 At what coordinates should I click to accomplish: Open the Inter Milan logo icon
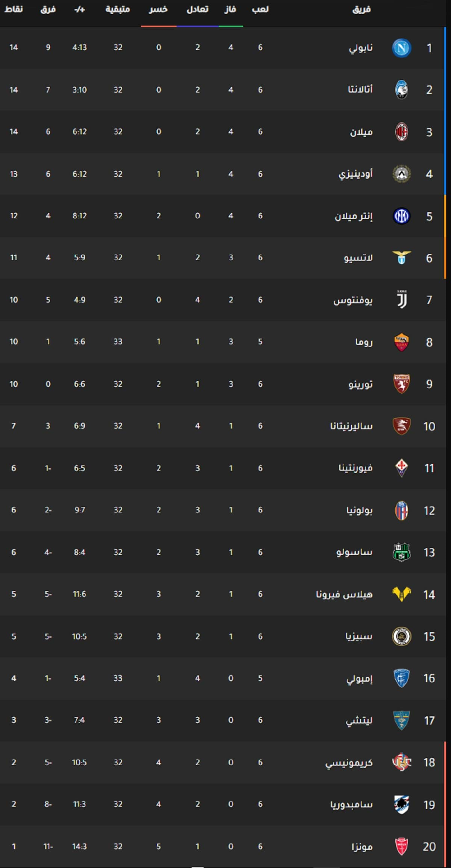click(401, 216)
